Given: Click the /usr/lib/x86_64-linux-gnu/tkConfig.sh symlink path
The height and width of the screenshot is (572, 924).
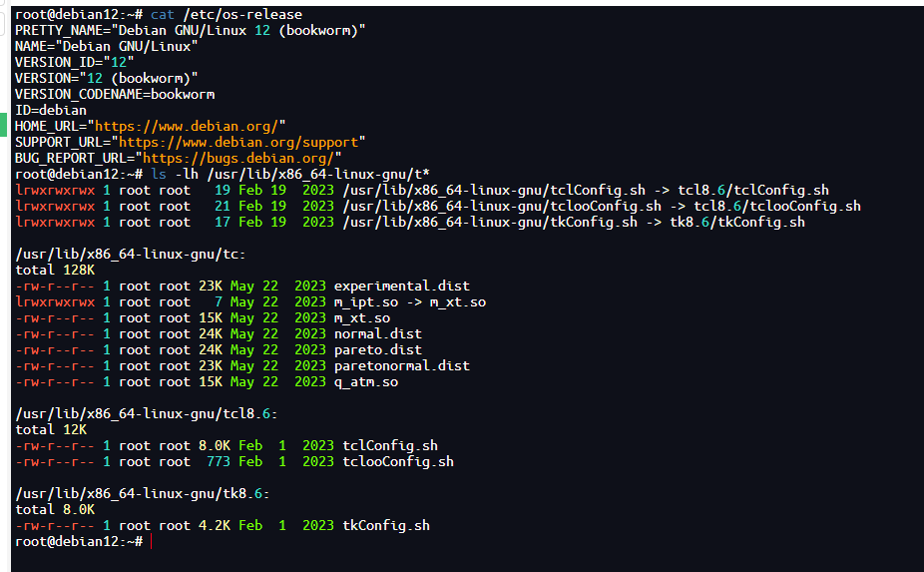Looking at the screenshot, I should (490, 222).
